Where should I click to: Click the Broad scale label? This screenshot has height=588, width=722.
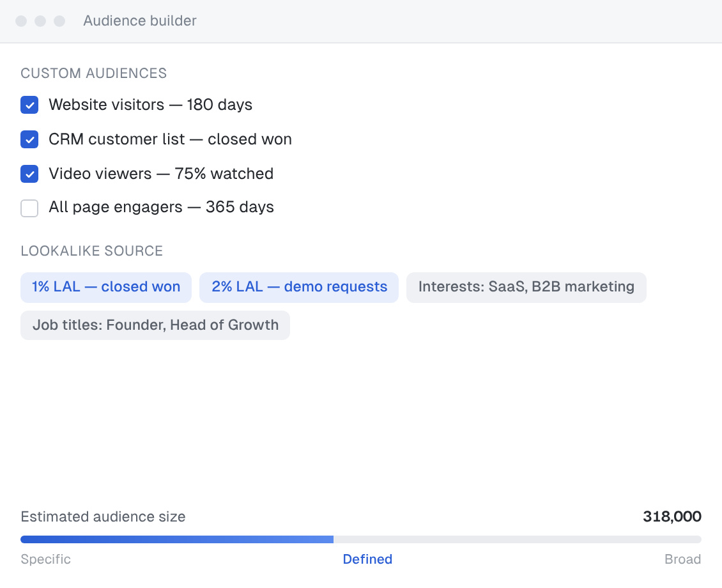click(x=682, y=559)
